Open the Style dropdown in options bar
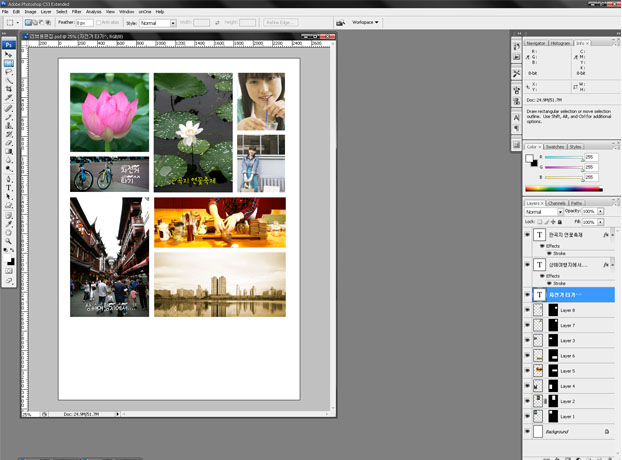Screen dimensions: 622x460 click(x=157, y=21)
